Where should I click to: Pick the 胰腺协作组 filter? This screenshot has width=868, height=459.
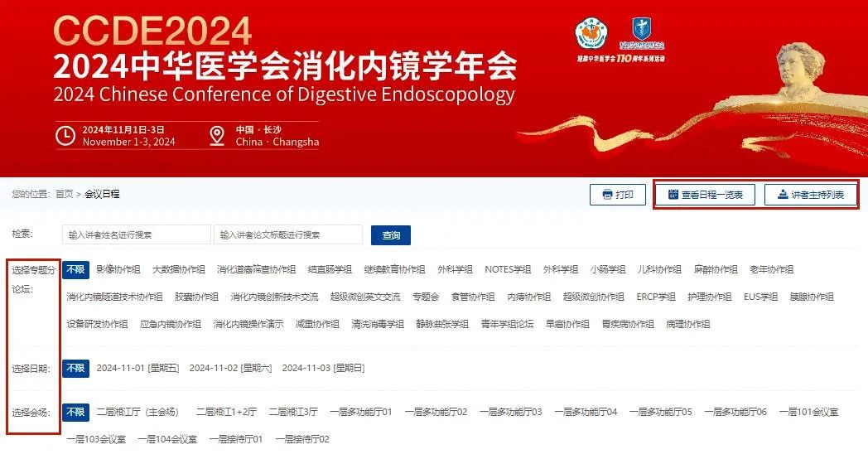(812, 297)
